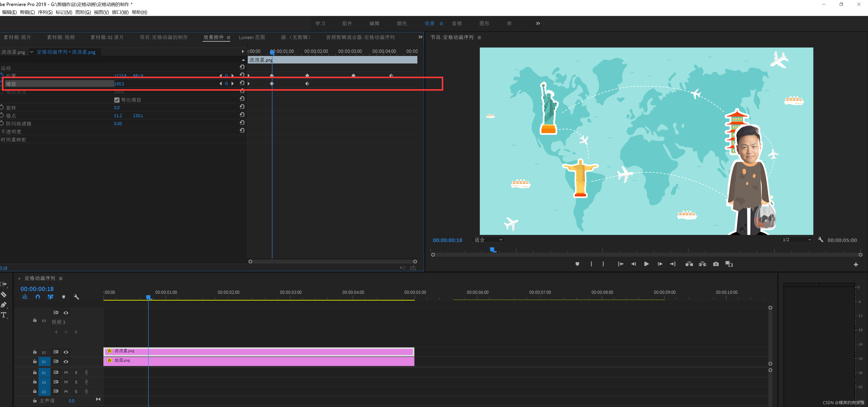Screen dimensions: 868x407
Task: Click the 颜色 workspace button
Action: [402, 23]
